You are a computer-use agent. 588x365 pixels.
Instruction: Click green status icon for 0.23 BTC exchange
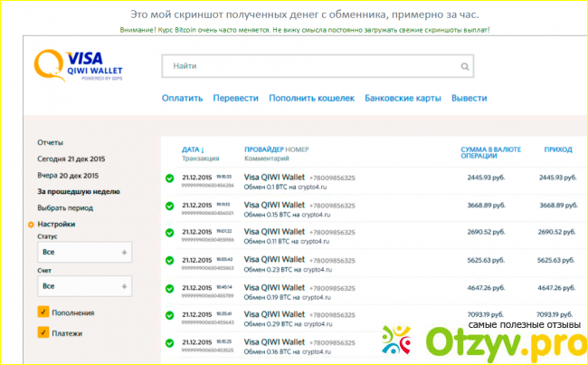(169, 262)
